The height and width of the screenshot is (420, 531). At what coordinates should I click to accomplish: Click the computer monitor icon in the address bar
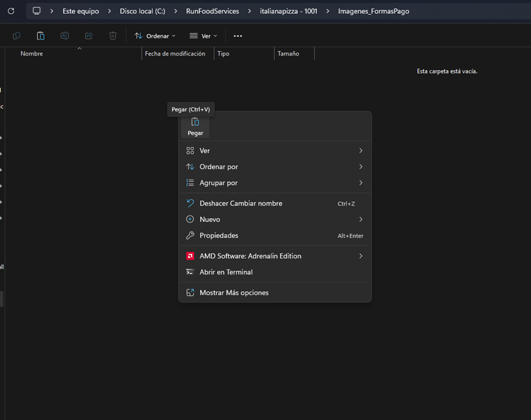tap(37, 11)
